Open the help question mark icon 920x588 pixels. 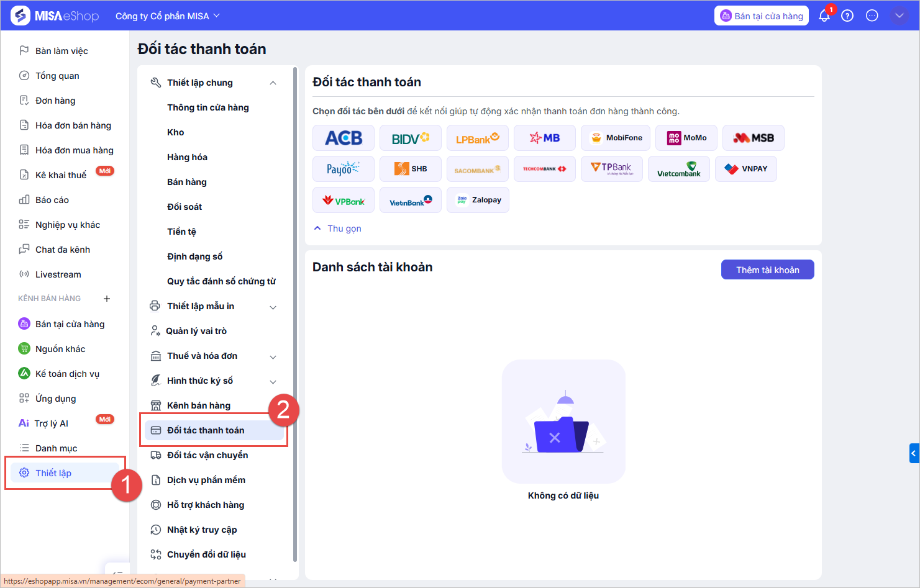click(x=847, y=16)
